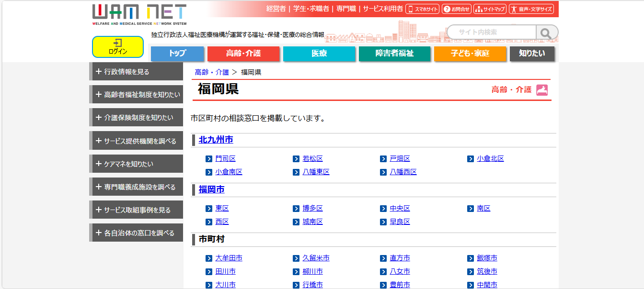Screen dimensions: 644x289
Task: Expand 介護保険制度を知りたい sidebar section
Action: coord(137,118)
